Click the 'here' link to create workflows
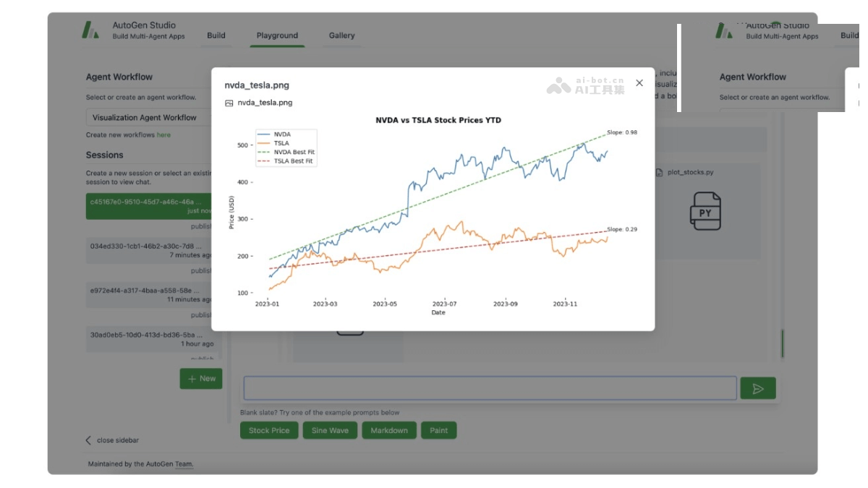The image size is (868, 488). 164,135
